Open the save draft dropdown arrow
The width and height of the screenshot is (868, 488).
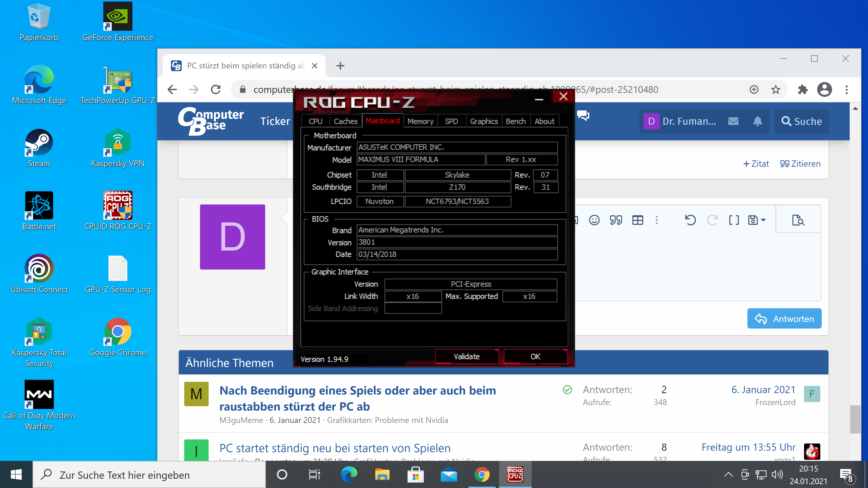point(764,220)
